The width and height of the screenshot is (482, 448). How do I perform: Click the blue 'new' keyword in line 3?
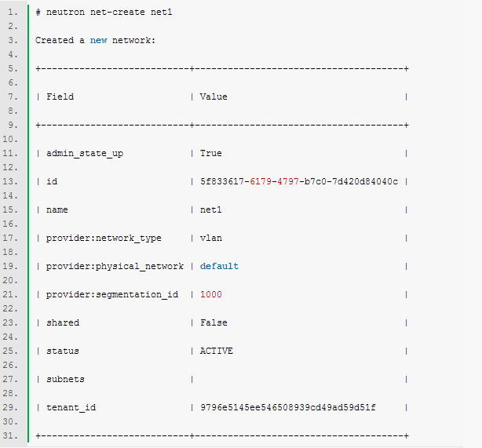(x=98, y=40)
